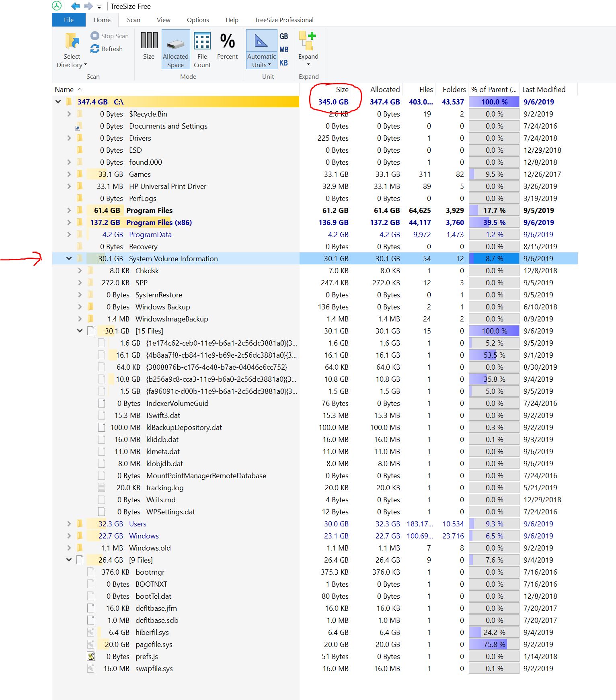This screenshot has height=700, width=616.
Task: Set the unit to MB
Action: [x=284, y=49]
